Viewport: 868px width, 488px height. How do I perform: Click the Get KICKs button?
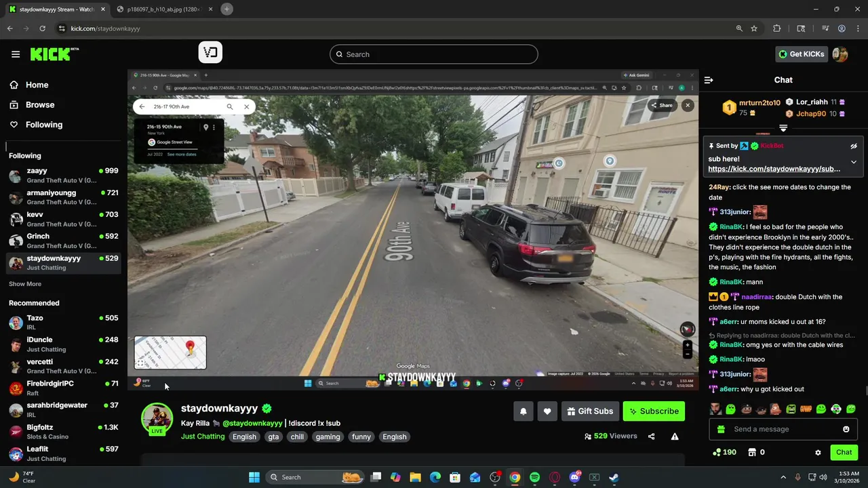tap(802, 54)
